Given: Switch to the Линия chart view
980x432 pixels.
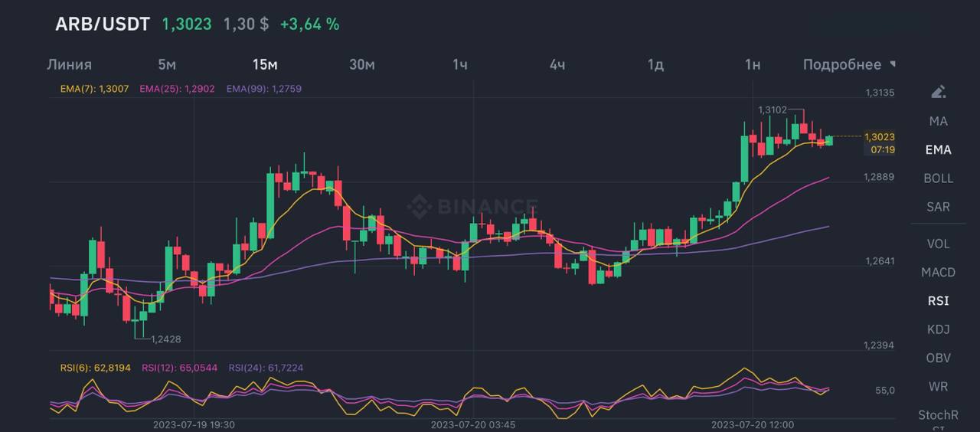Looking at the screenshot, I should 69,64.
